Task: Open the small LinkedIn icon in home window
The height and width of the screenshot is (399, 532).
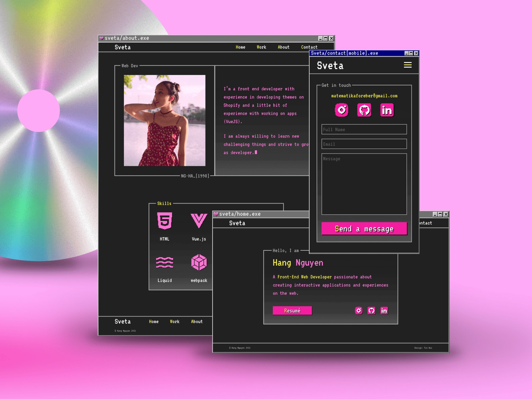Action: point(384,310)
